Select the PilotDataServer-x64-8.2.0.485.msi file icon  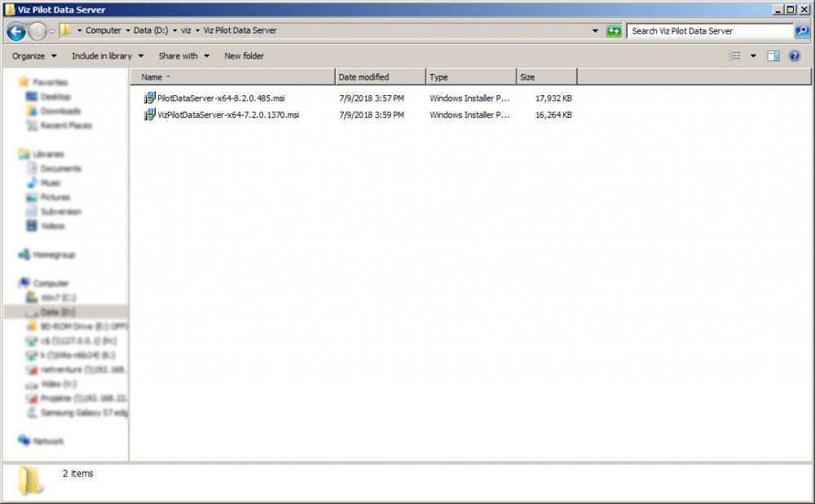click(150, 98)
